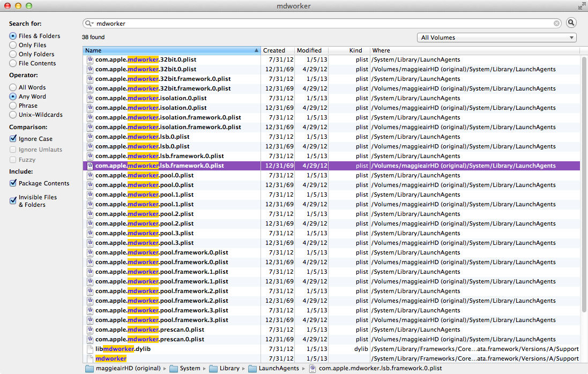
Task: Click the plist icon of the first 32bit.0.plist row
Action: 90,59
